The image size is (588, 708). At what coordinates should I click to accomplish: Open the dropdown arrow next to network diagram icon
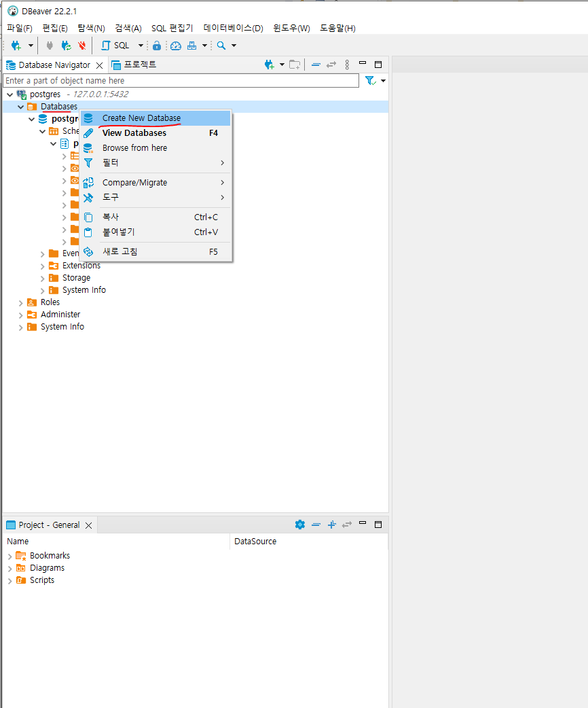(204, 46)
